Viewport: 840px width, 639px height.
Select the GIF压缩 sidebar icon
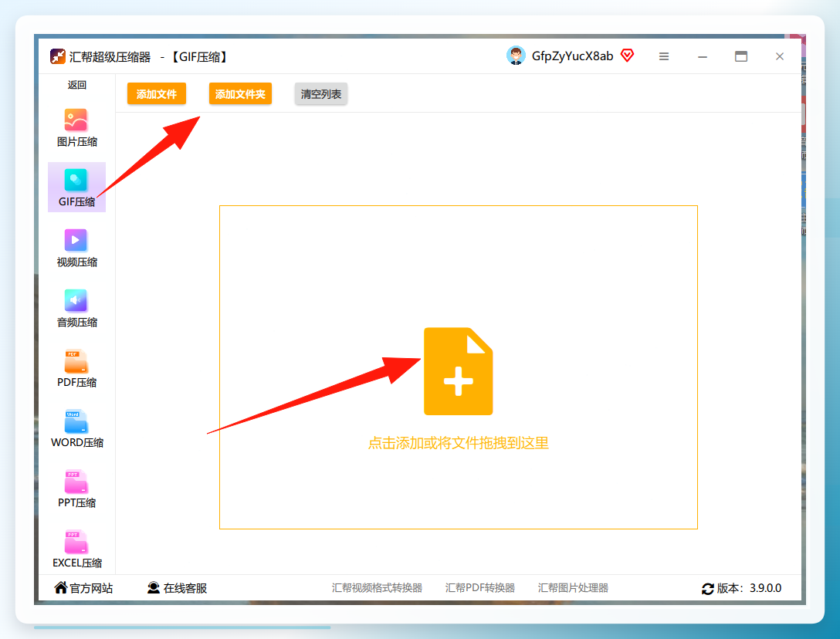coord(76,180)
